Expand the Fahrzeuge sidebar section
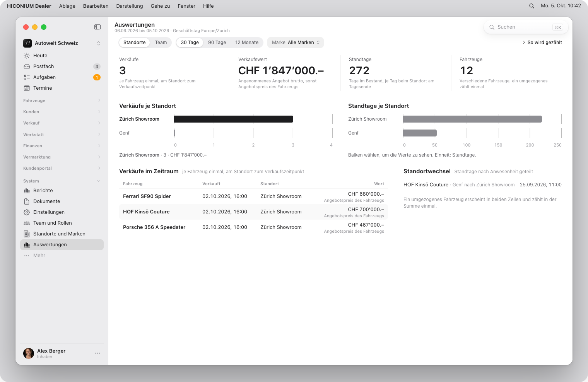588x382 pixels. [x=62, y=101]
